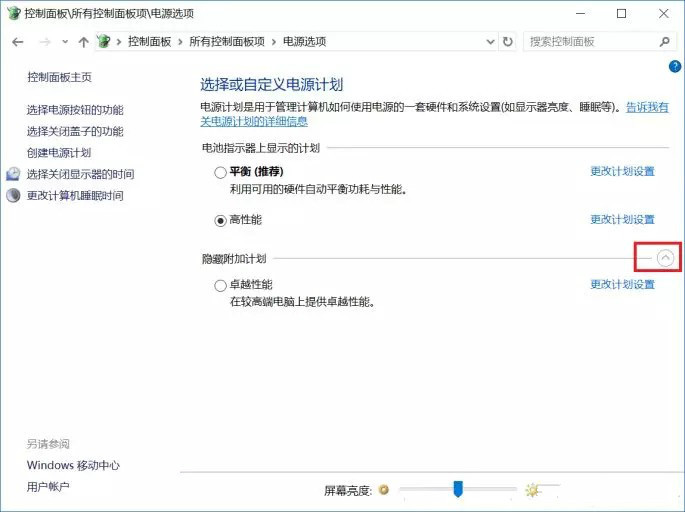Click 电源选项 in the address breadcrumb

point(304,42)
